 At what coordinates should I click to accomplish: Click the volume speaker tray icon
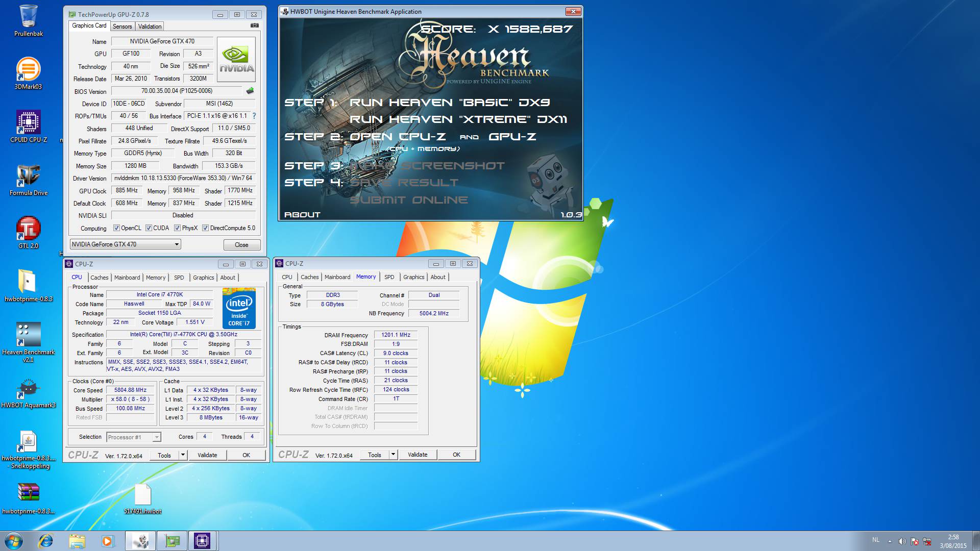pyautogui.click(x=902, y=541)
